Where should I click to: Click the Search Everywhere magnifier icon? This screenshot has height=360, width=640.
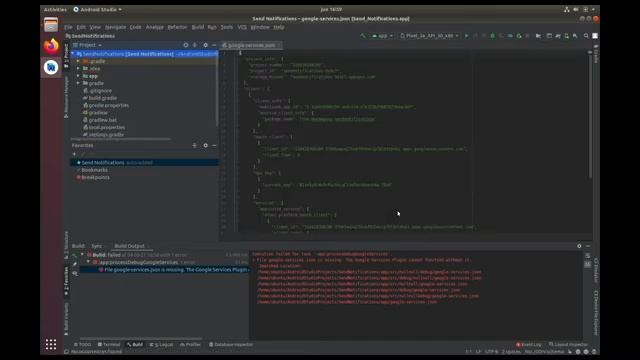(586, 36)
